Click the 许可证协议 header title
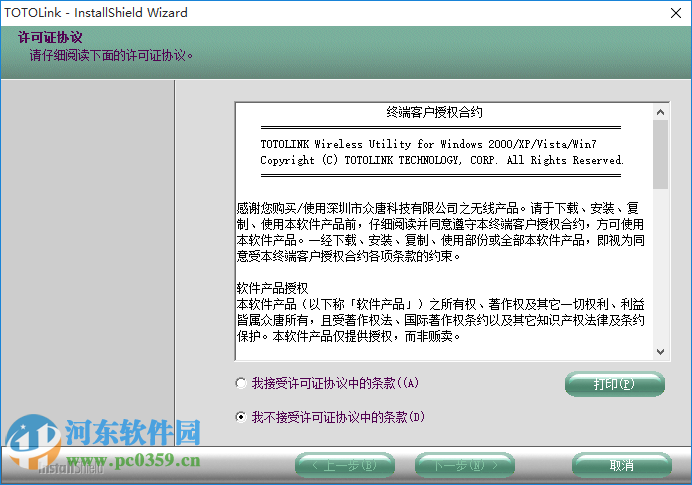692x485 pixels. 50,38
